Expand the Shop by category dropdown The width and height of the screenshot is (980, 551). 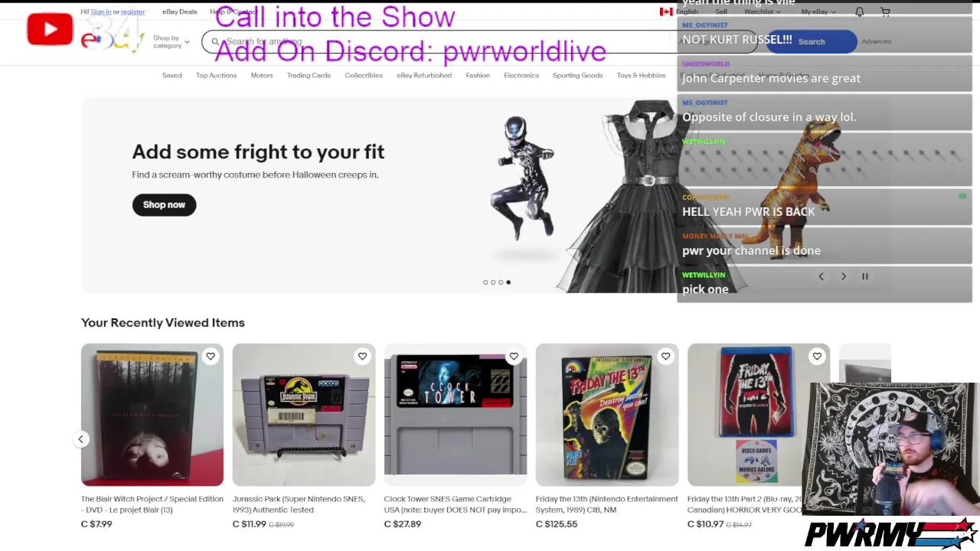tap(171, 41)
